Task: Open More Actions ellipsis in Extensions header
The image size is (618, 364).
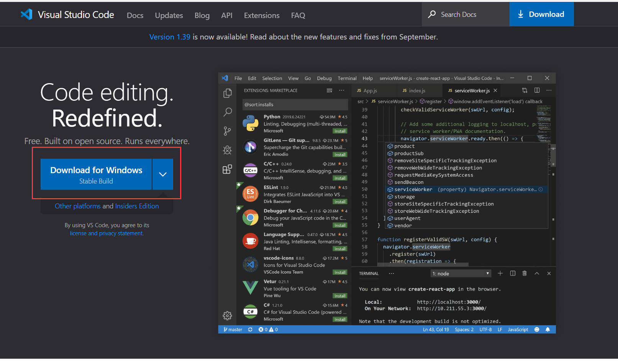Action: [342, 90]
